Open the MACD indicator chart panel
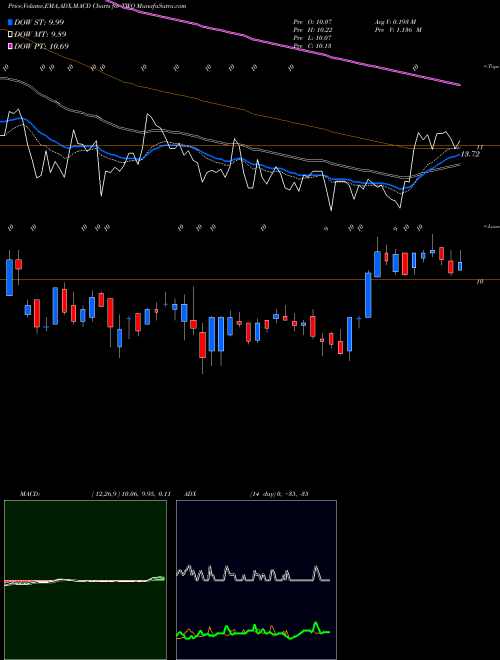The height and width of the screenshot is (660, 500). click(x=85, y=580)
